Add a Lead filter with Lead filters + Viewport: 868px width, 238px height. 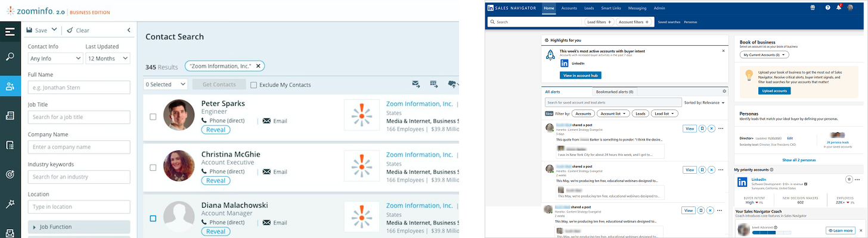click(599, 22)
